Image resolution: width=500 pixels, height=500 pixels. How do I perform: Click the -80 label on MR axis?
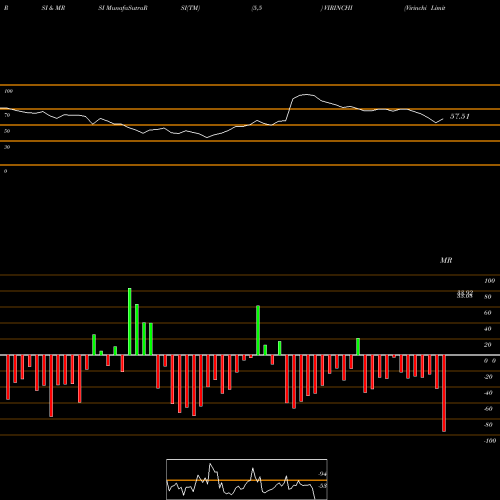(x=488, y=425)
